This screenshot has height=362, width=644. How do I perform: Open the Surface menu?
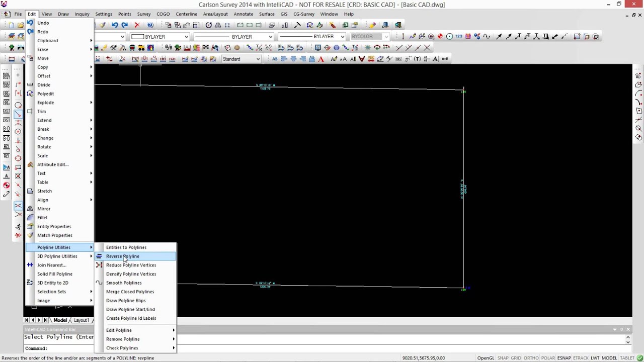[x=267, y=14]
